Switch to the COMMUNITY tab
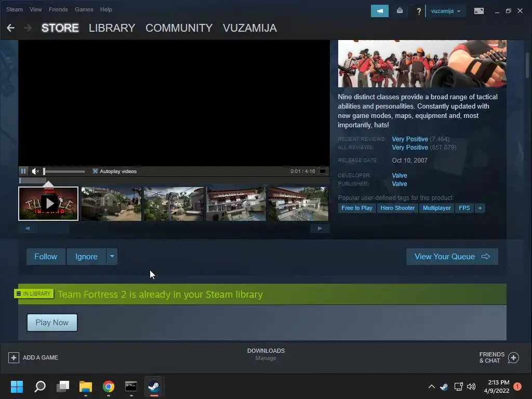Viewport: 532px width, 399px height. pos(179,28)
